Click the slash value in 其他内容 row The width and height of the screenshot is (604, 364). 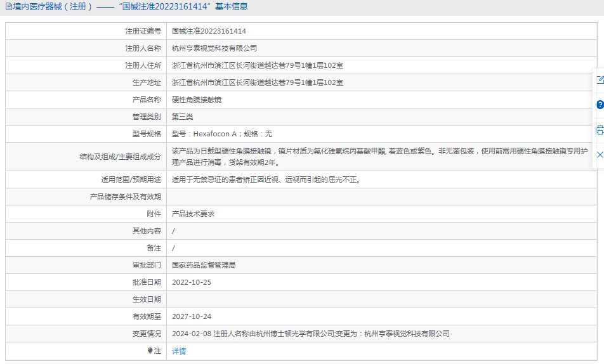173,231
